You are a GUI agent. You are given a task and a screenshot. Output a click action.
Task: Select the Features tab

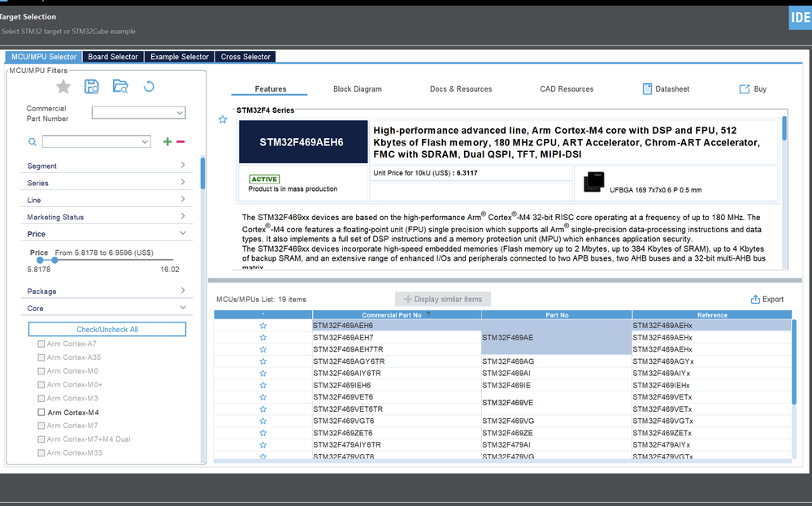point(271,89)
